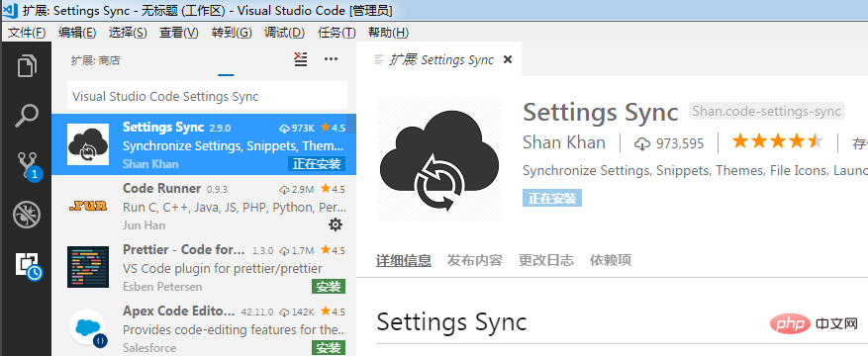Clear extensions search results icon
This screenshot has height=356, width=868.
pos(301,59)
